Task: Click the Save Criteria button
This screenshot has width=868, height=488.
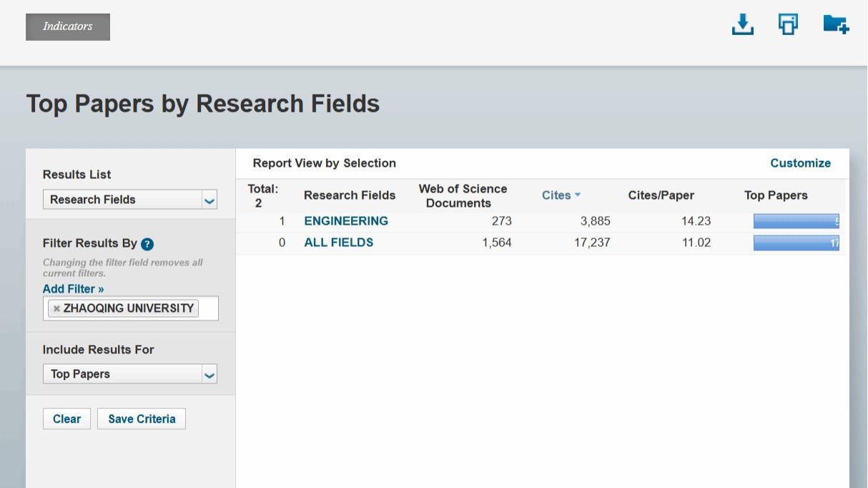Action: (x=142, y=419)
